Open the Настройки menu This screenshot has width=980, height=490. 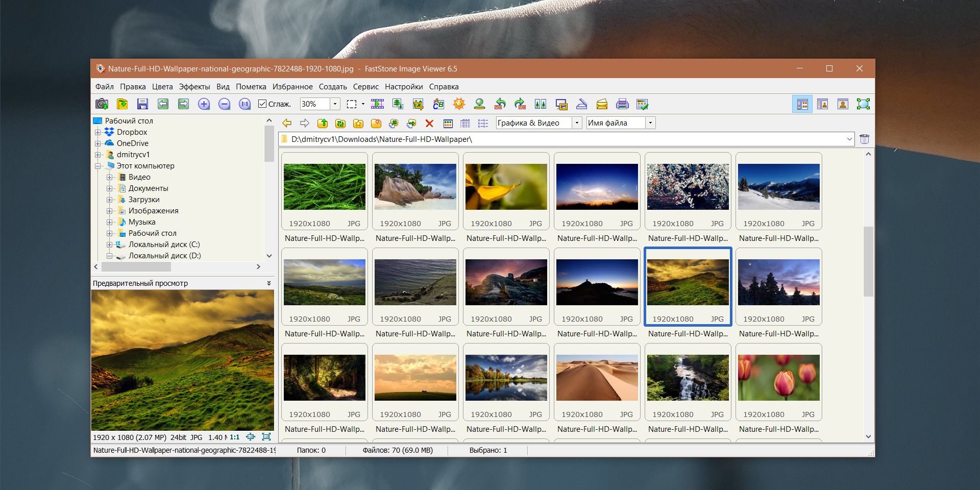click(x=404, y=87)
